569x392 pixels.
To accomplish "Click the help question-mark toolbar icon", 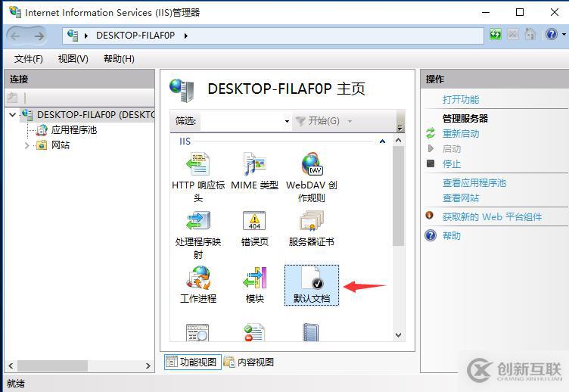I will [x=551, y=35].
